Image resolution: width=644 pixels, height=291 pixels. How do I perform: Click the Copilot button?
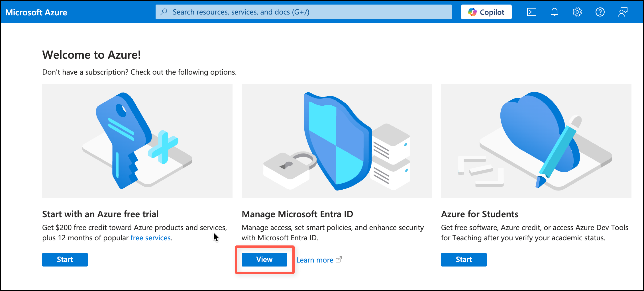pyautogui.click(x=486, y=12)
